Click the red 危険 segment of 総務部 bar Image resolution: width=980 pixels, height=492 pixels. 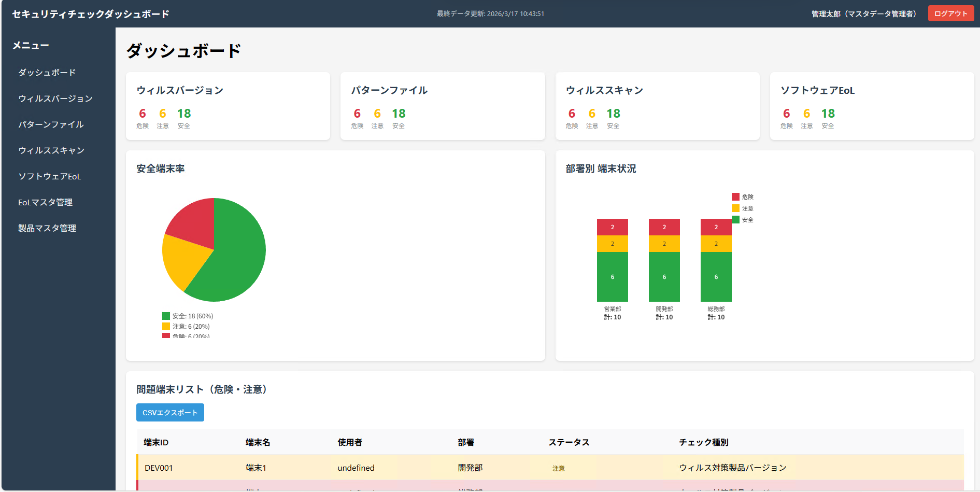[716, 227]
